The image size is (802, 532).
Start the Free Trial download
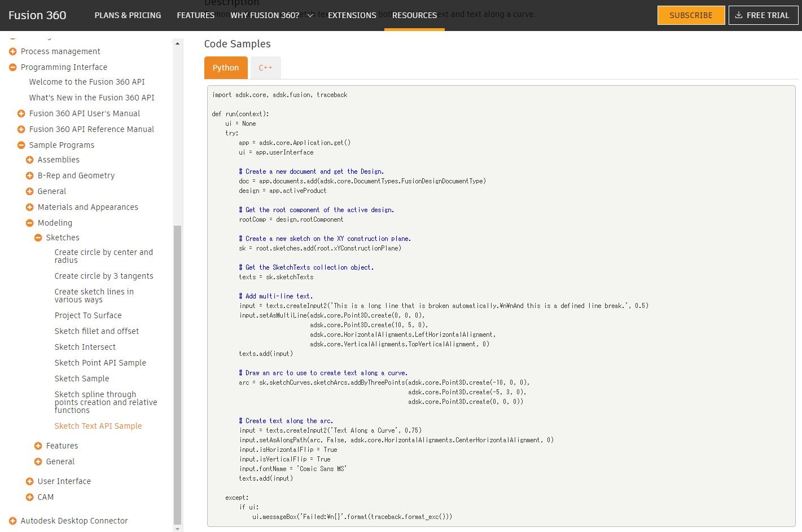tap(763, 15)
